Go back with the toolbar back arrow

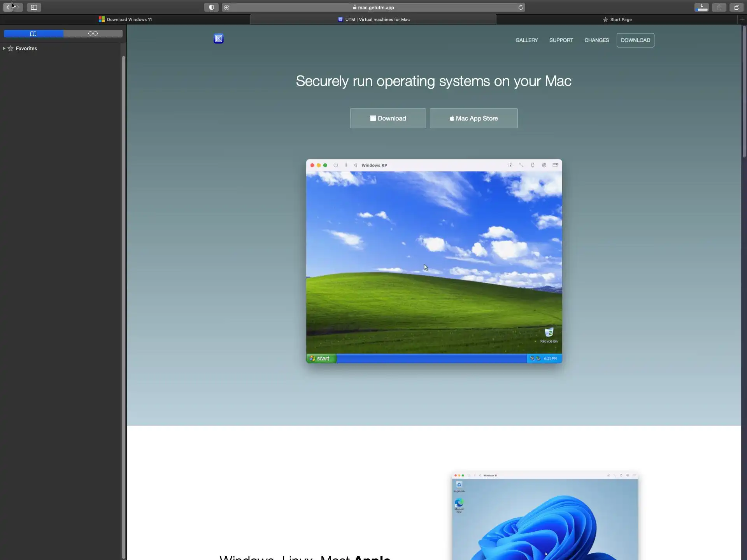tap(8, 7)
